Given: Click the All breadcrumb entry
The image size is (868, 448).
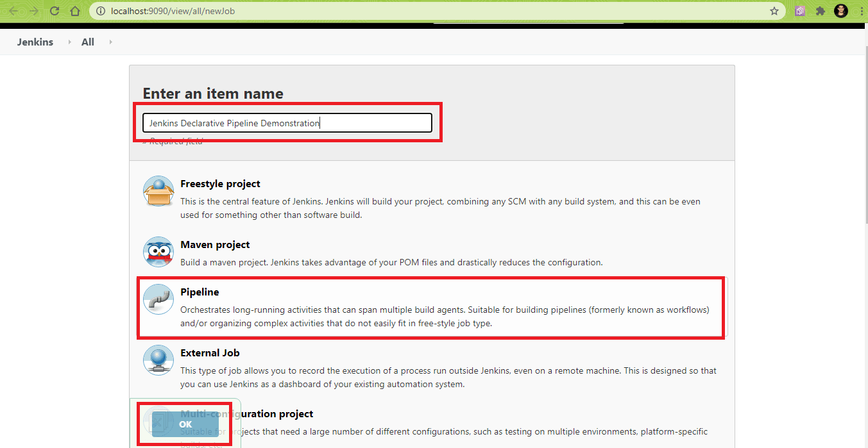Looking at the screenshot, I should (87, 42).
